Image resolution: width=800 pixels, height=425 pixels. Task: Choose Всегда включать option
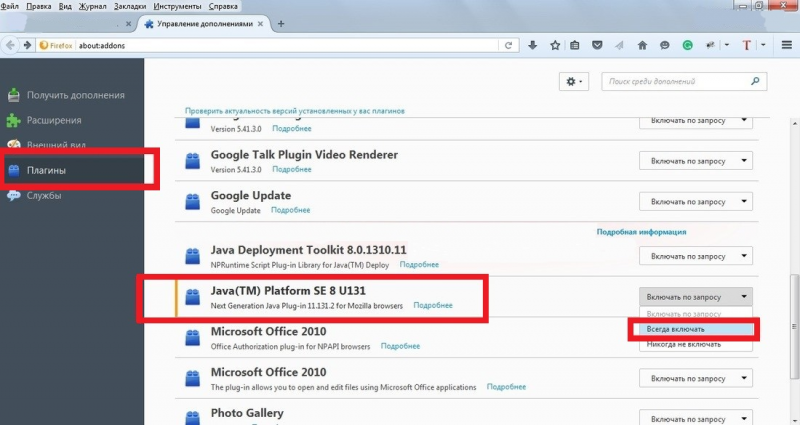coord(696,330)
